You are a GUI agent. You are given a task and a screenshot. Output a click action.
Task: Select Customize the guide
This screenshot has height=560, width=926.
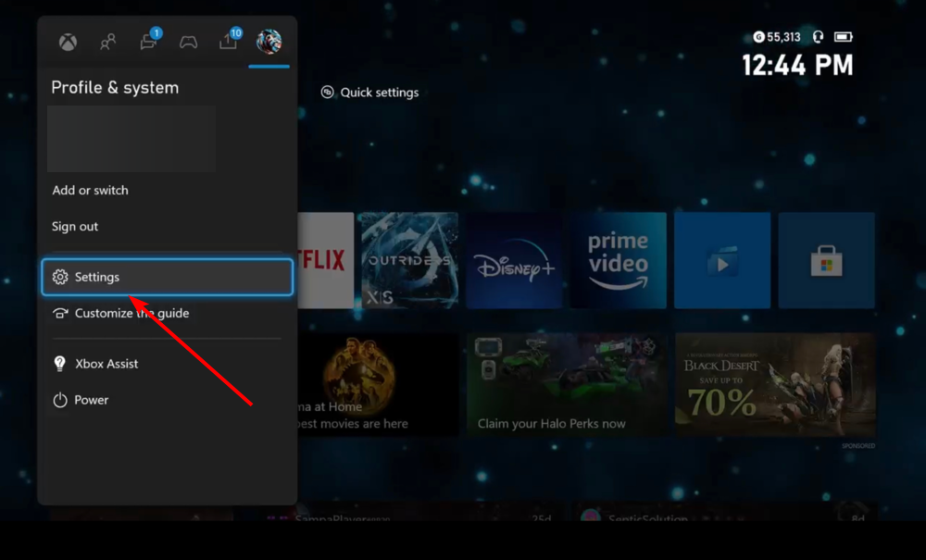pyautogui.click(x=131, y=313)
